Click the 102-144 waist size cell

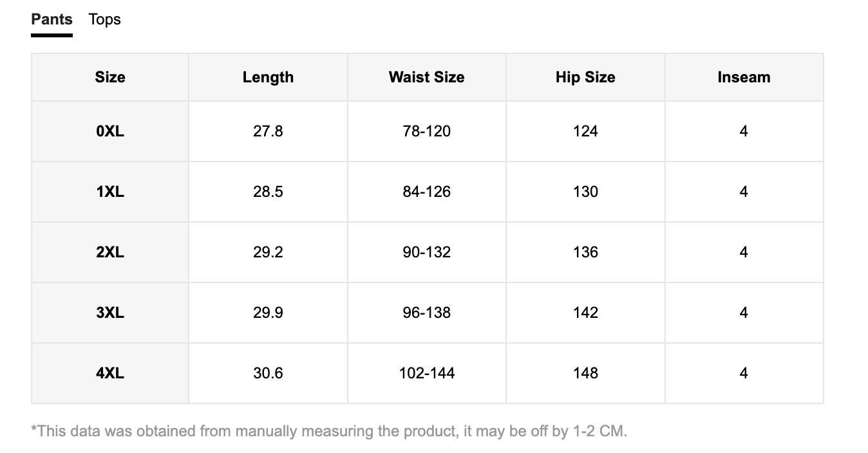pos(426,373)
